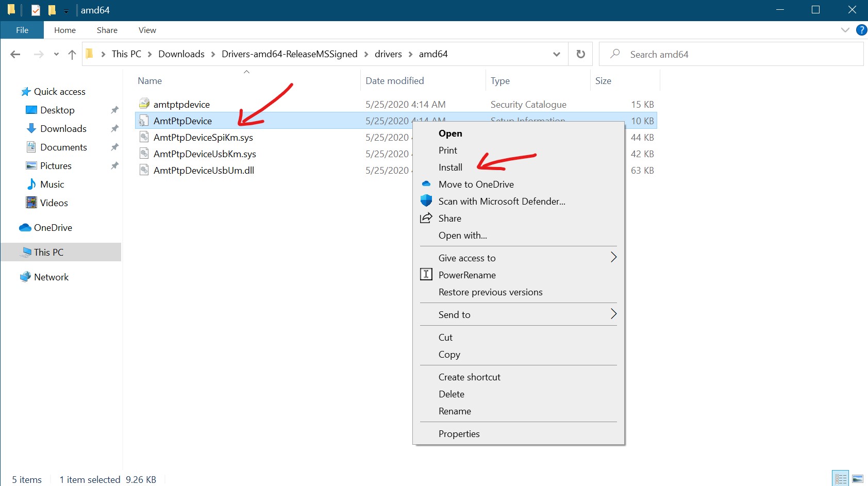Navigate to Downloads in the breadcrumb path
The height and width of the screenshot is (486, 868).
click(181, 54)
